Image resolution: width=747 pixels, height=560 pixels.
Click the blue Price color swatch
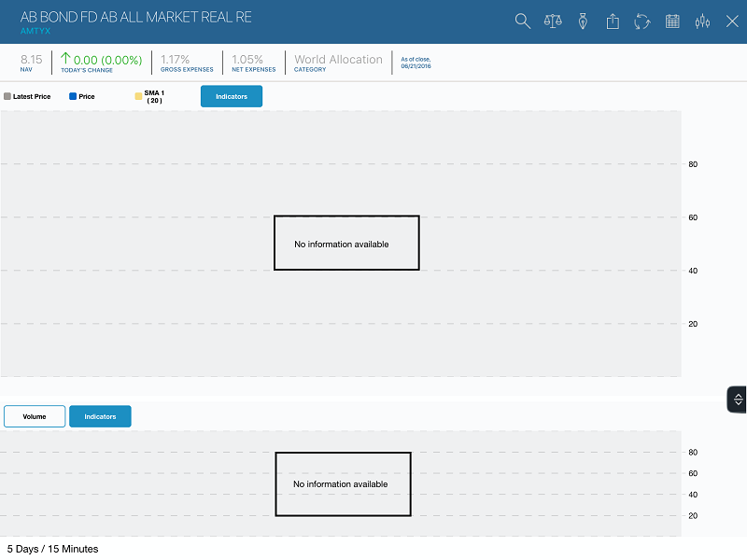point(72,96)
